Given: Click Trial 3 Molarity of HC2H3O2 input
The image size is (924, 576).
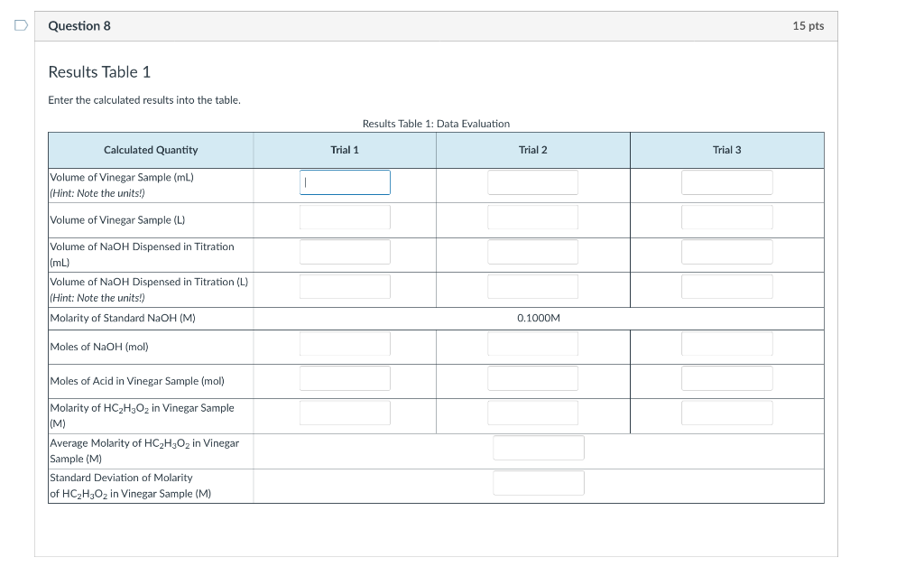Looking at the screenshot, I should tap(727, 413).
